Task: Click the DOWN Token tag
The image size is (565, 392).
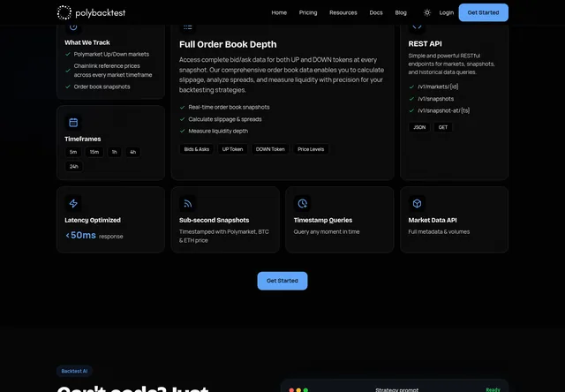Action: tap(270, 149)
